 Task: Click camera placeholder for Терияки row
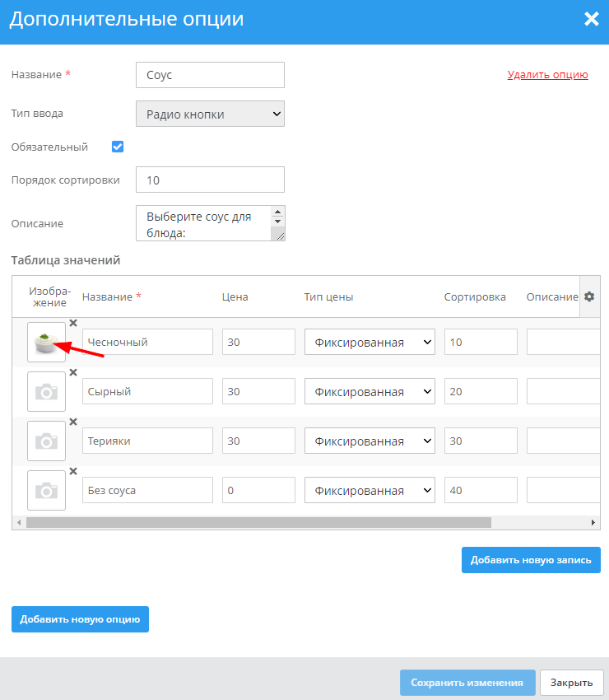(46, 441)
